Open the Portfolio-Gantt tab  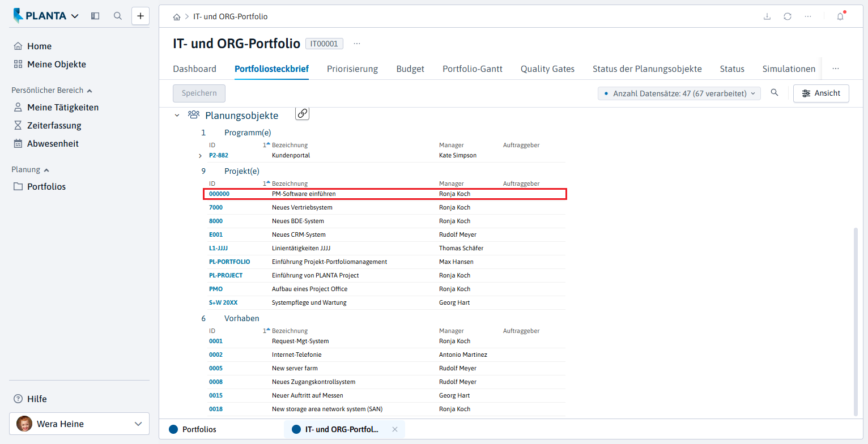473,69
